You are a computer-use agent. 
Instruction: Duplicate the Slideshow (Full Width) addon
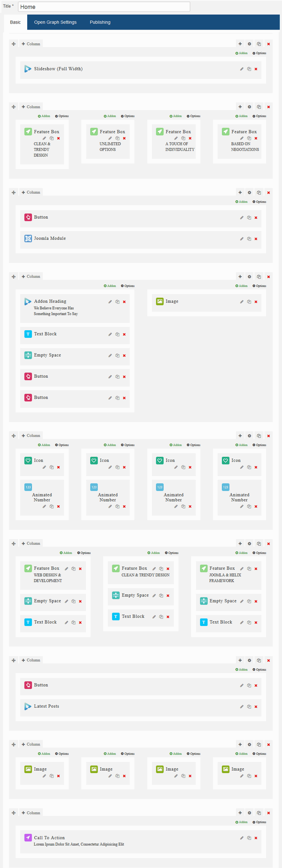[x=249, y=69]
